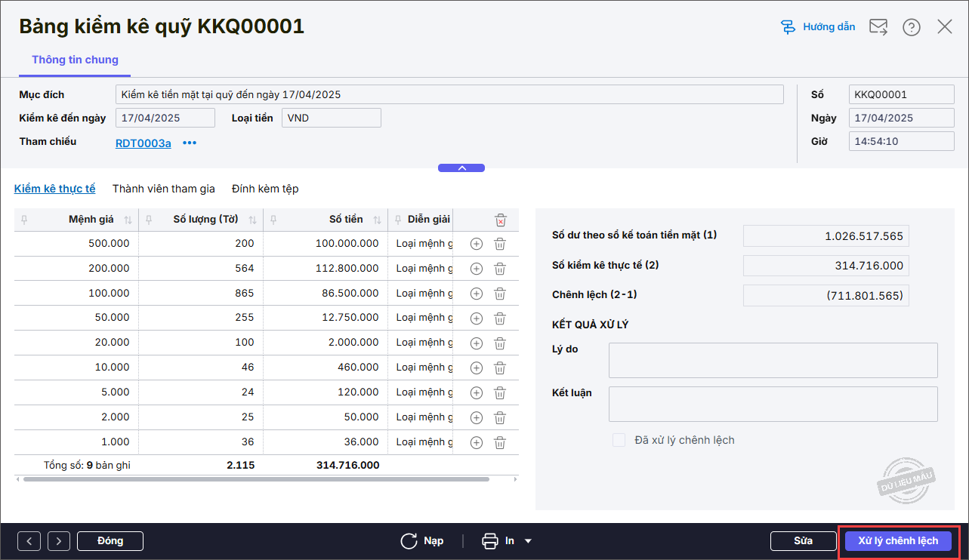Image resolution: width=969 pixels, height=560 pixels.
Task: Delete the 500.000 denomination row
Action: [499, 244]
